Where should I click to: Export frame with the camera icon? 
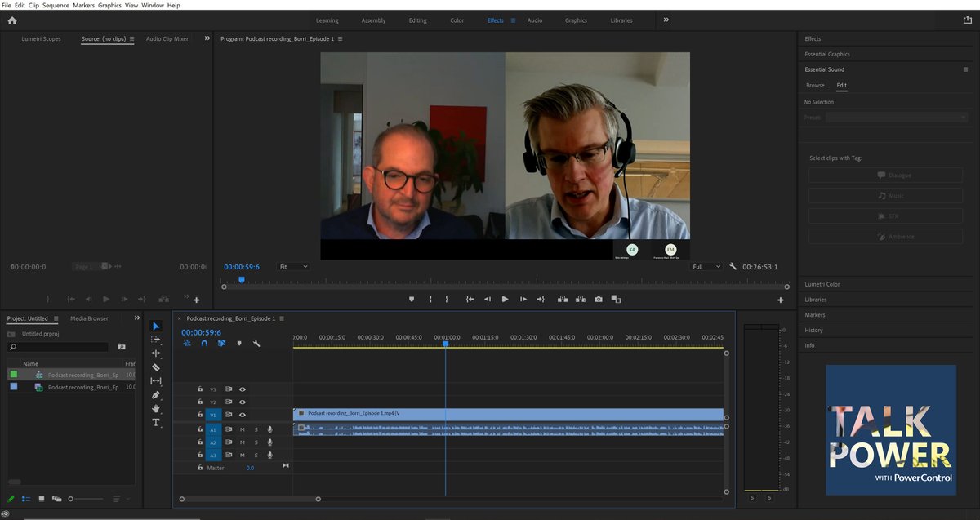599,300
